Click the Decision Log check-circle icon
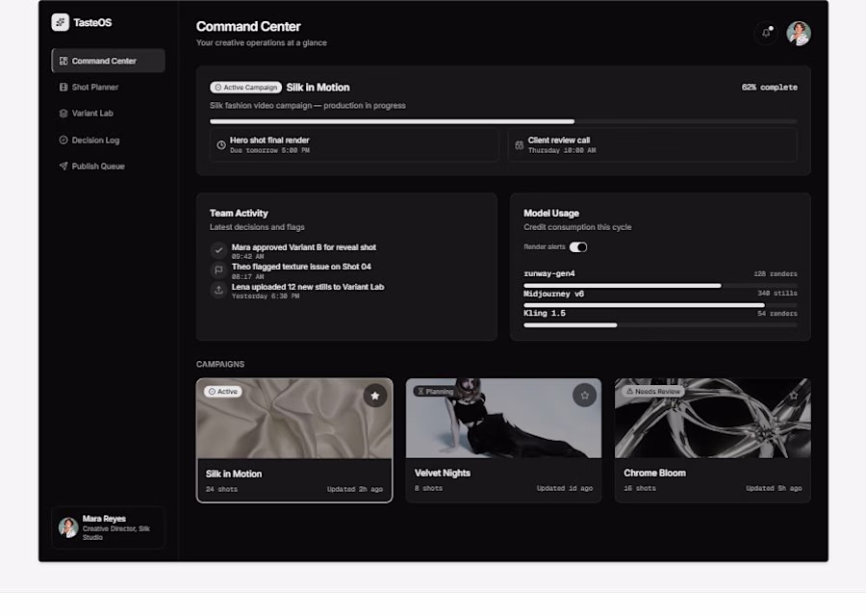The height and width of the screenshot is (616, 866). 64,140
